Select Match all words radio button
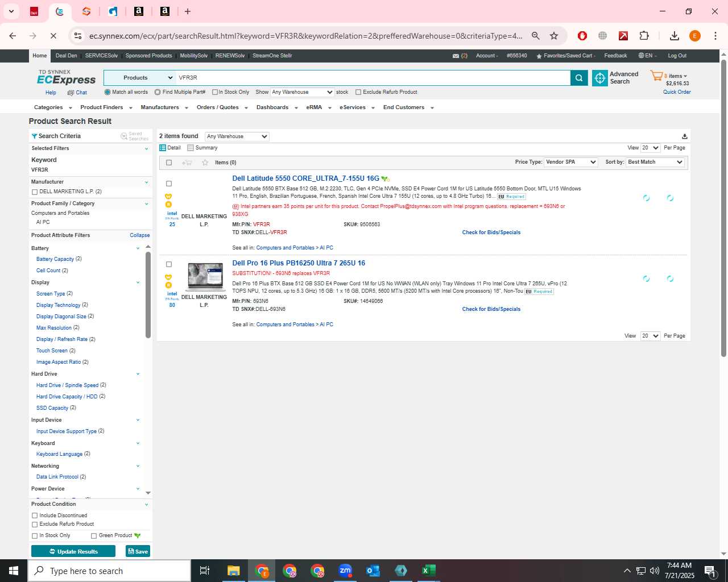The width and height of the screenshot is (728, 582). click(107, 92)
